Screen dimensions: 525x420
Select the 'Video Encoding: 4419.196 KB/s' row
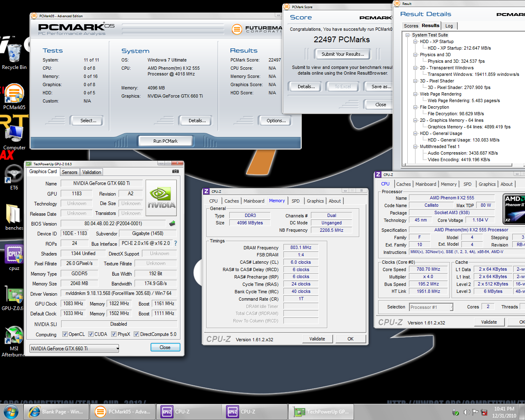click(x=459, y=160)
